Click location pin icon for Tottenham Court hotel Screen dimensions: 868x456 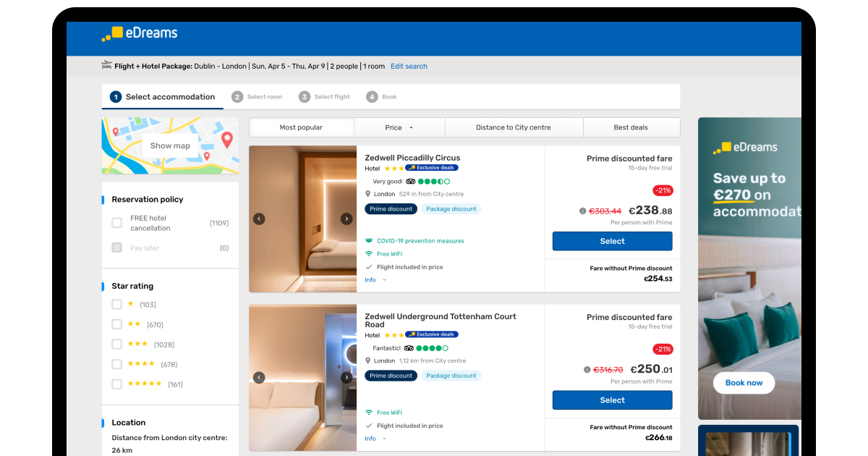pyautogui.click(x=367, y=360)
